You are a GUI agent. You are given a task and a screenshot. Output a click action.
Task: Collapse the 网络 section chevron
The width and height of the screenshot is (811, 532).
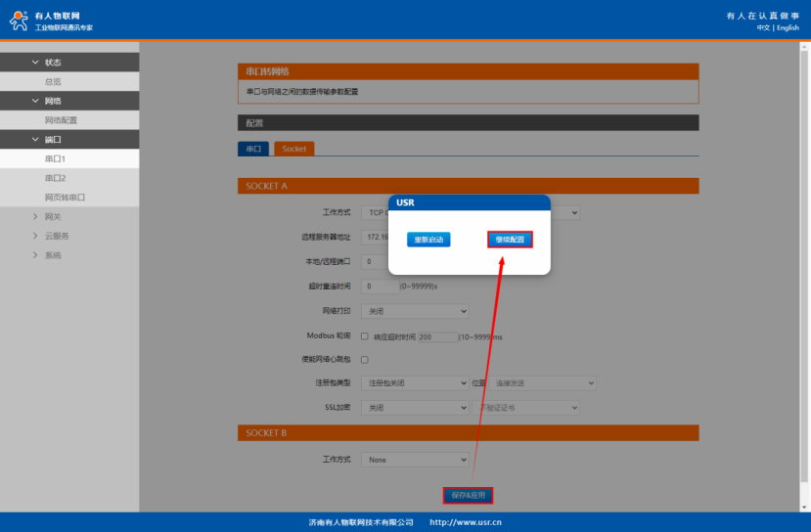(35, 101)
